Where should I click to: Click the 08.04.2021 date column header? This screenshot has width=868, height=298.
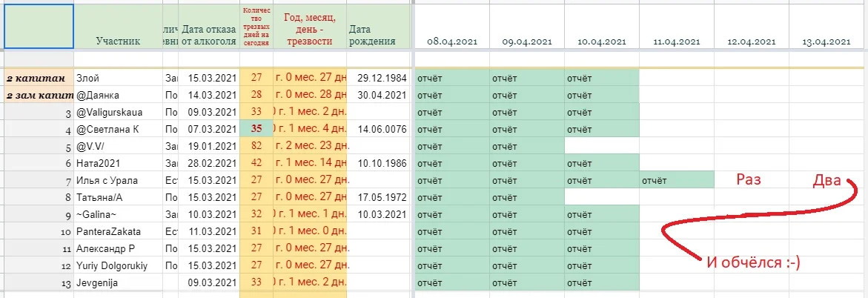[451, 42]
